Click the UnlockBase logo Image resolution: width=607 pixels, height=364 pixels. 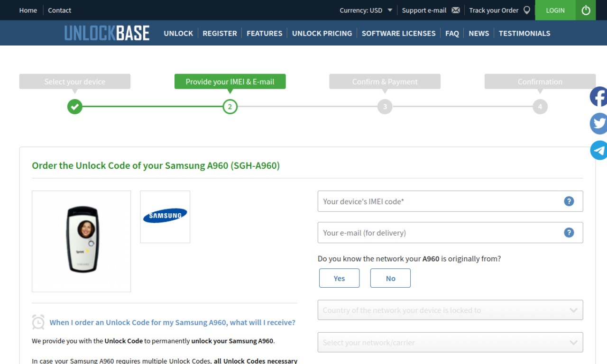[x=107, y=33]
